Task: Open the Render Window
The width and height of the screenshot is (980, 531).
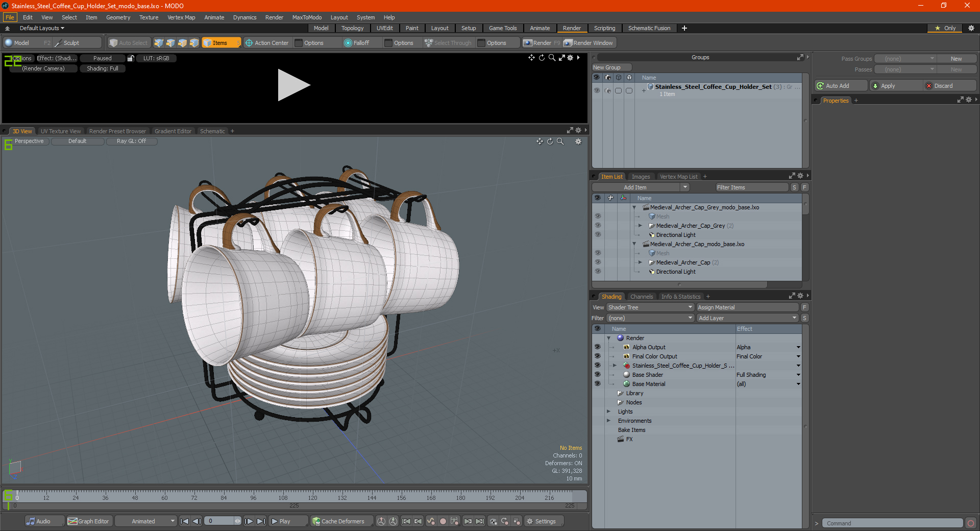Action: 589,43
